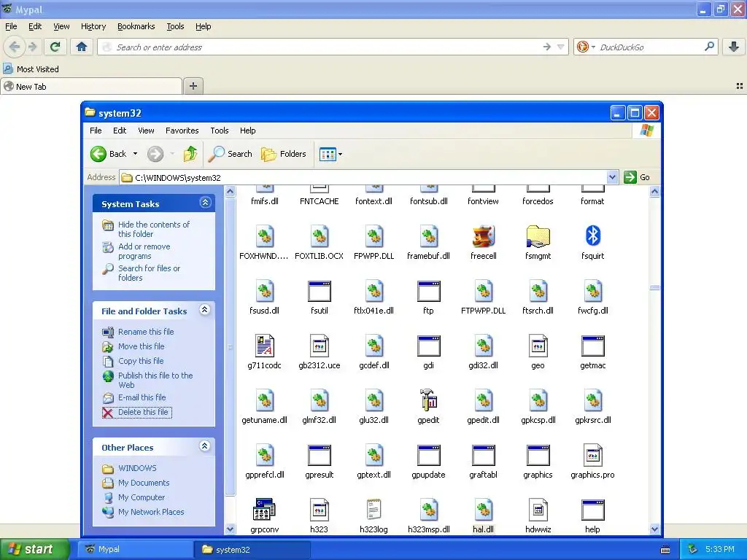Select the fsquirt Bluetooth icon
Viewport: 747px width, 560px height.
pos(592,236)
